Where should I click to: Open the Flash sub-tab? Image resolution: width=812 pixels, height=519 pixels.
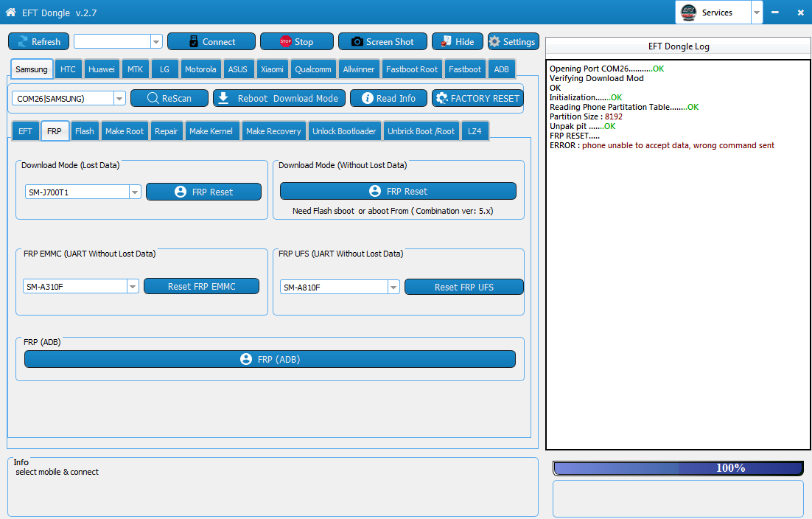pos(85,131)
